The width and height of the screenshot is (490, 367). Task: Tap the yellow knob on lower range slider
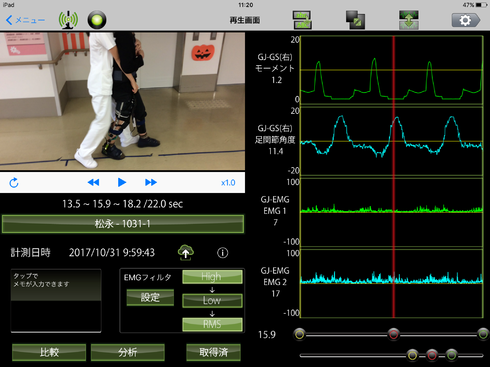(412, 355)
